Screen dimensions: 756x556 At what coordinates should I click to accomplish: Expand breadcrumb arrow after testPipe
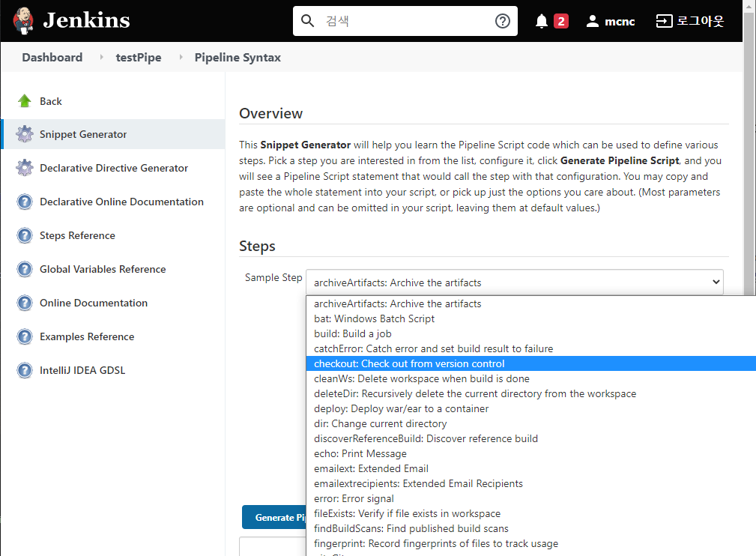tap(181, 57)
